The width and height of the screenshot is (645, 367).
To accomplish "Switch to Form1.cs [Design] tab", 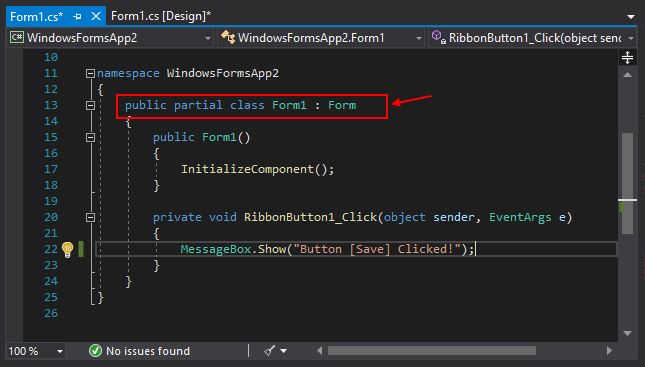I will click(161, 16).
